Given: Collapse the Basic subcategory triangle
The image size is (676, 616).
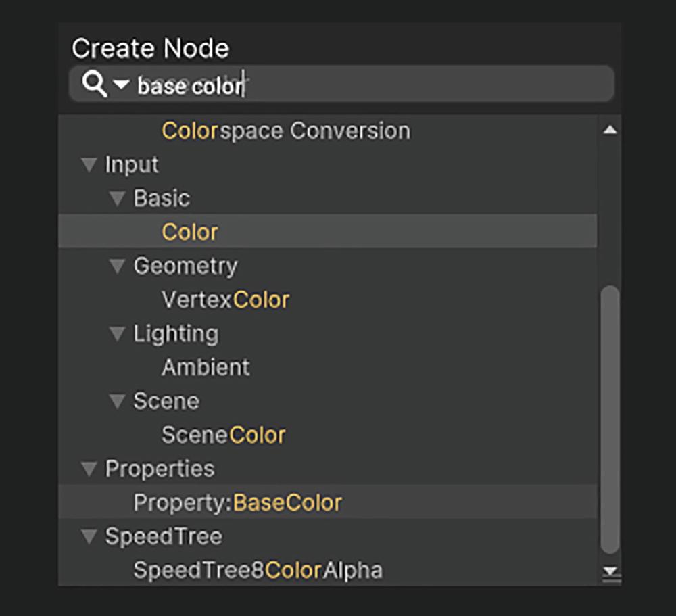Looking at the screenshot, I should pyautogui.click(x=117, y=198).
